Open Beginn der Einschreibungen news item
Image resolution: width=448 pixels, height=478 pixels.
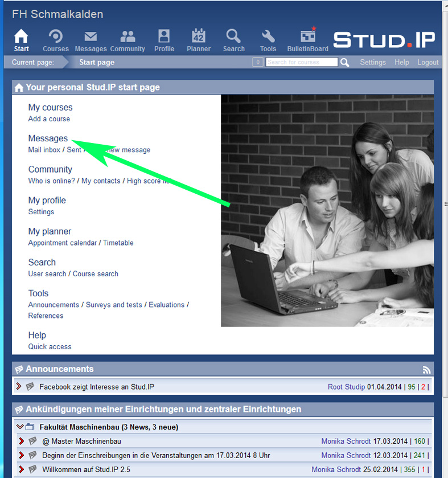[156, 455]
